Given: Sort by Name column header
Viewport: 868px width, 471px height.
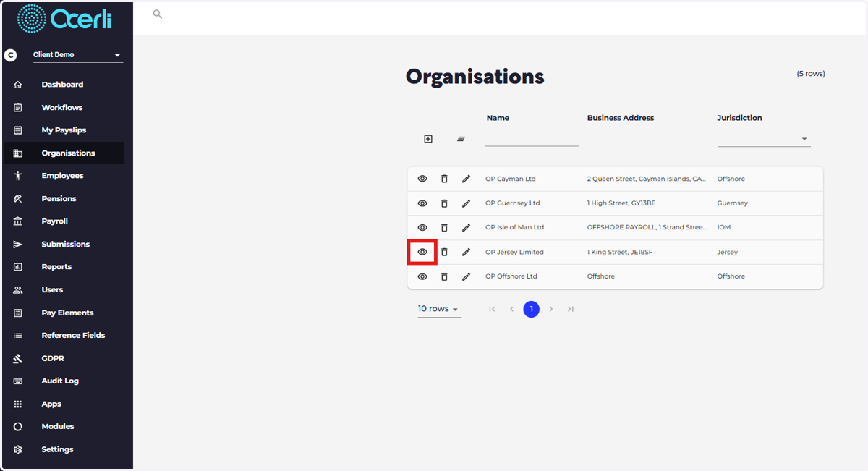Looking at the screenshot, I should pos(498,118).
